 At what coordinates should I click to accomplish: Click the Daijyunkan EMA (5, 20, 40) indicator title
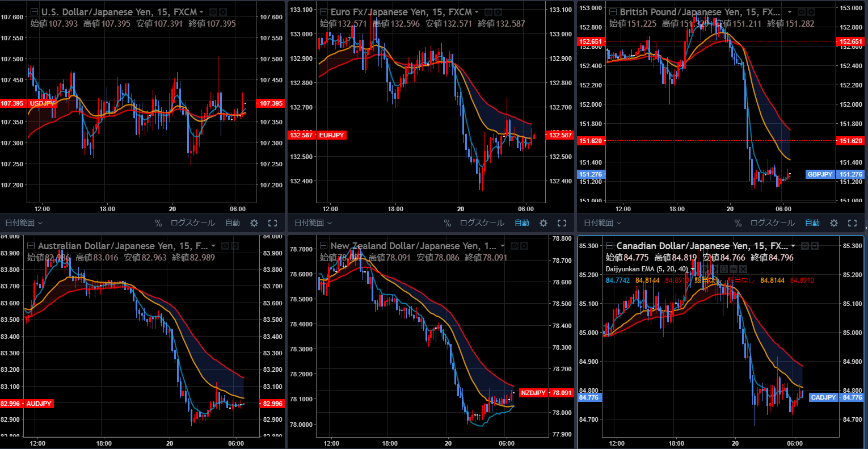[x=647, y=269]
